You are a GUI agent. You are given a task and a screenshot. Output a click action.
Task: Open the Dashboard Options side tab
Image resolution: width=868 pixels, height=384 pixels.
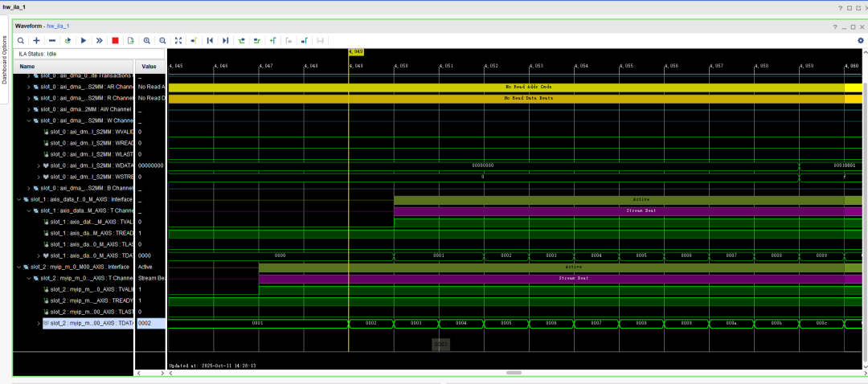[4, 60]
